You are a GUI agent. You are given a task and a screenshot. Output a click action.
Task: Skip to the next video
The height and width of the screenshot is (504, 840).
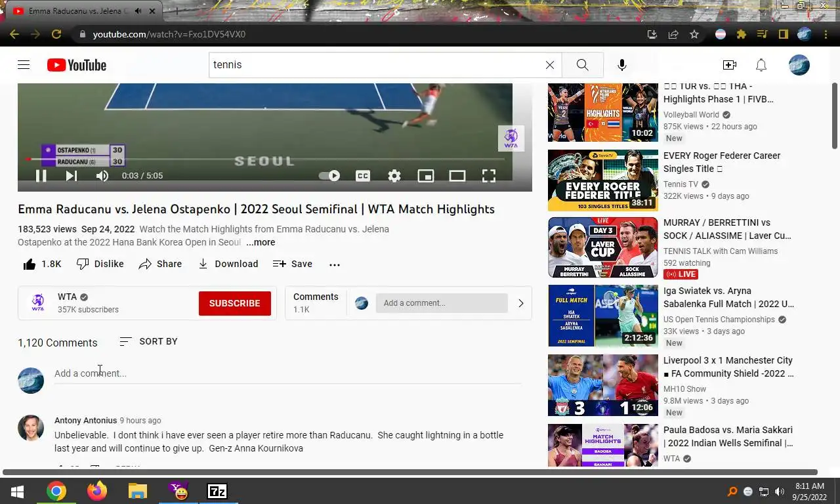coord(72,176)
